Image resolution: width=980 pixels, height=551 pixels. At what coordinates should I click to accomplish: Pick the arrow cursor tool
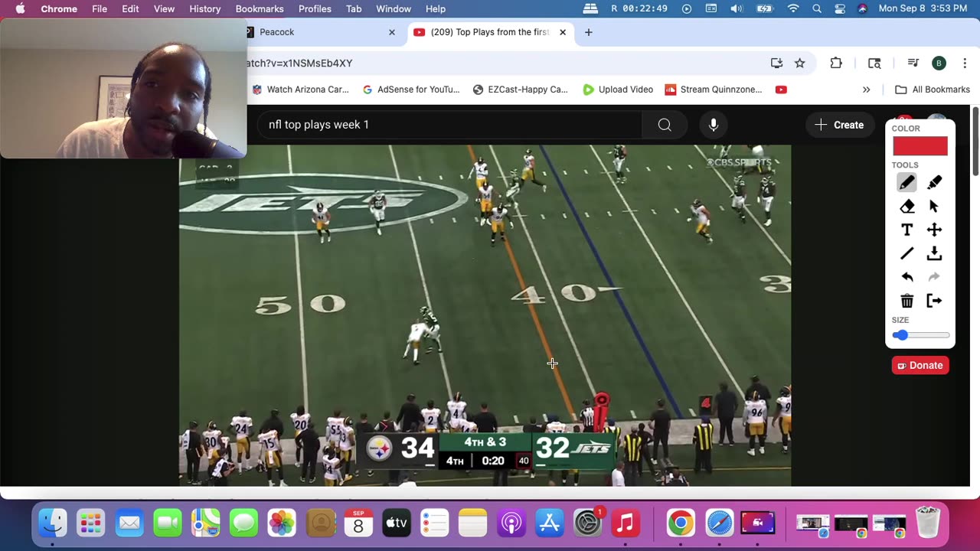pos(934,206)
